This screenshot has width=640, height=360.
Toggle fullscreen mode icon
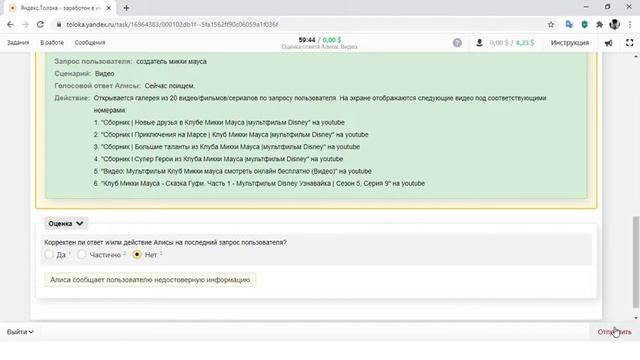coord(629,42)
